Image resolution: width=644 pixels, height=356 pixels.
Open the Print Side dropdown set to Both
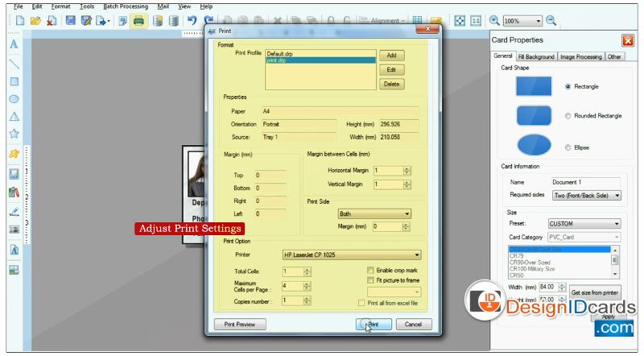click(x=374, y=213)
